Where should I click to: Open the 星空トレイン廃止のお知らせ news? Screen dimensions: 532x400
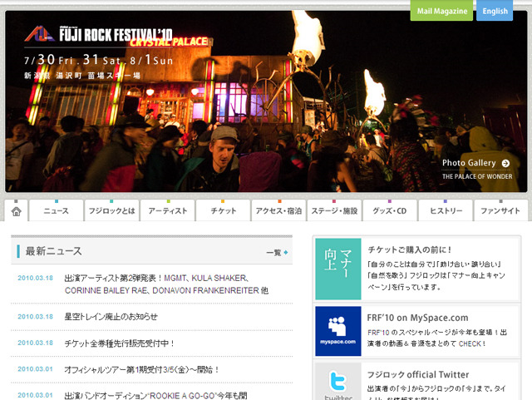111,317
